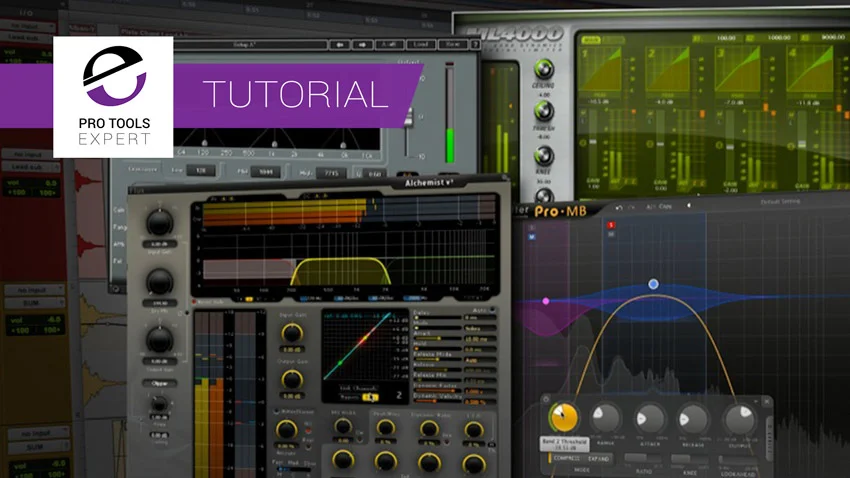This screenshot has height=478, width=850.
Task: Toggle Alchemist Bitter/Sweet power button
Action: coord(278,412)
